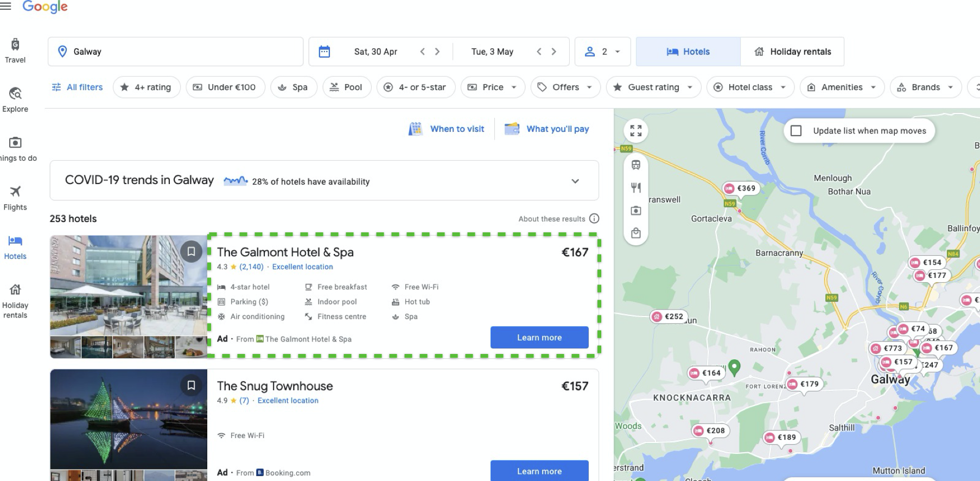Click the fullscreen map expand icon

636,131
